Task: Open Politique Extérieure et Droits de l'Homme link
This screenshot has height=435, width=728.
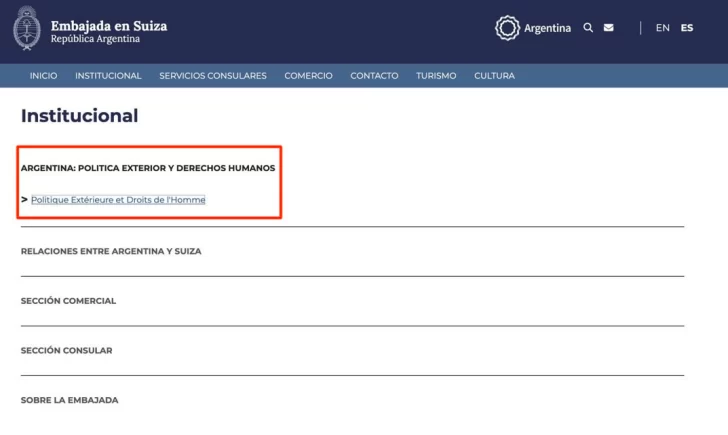Action: 118,200
